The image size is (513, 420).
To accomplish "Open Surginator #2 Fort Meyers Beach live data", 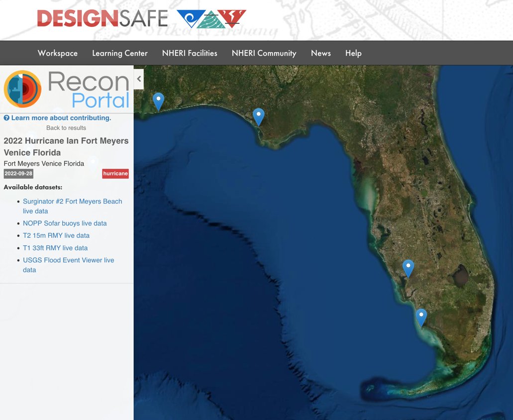I will pyautogui.click(x=72, y=206).
